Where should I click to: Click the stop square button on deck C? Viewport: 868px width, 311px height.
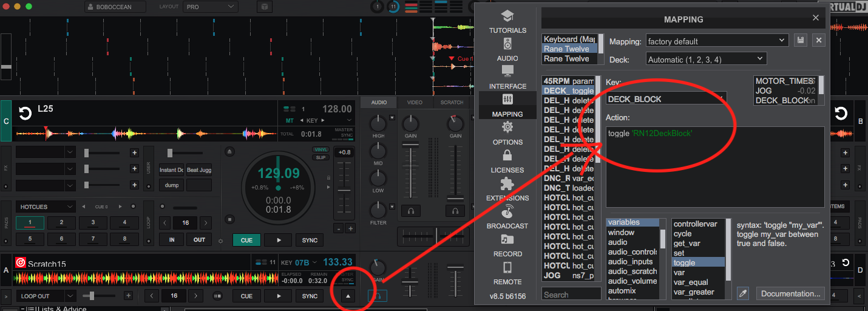click(229, 219)
